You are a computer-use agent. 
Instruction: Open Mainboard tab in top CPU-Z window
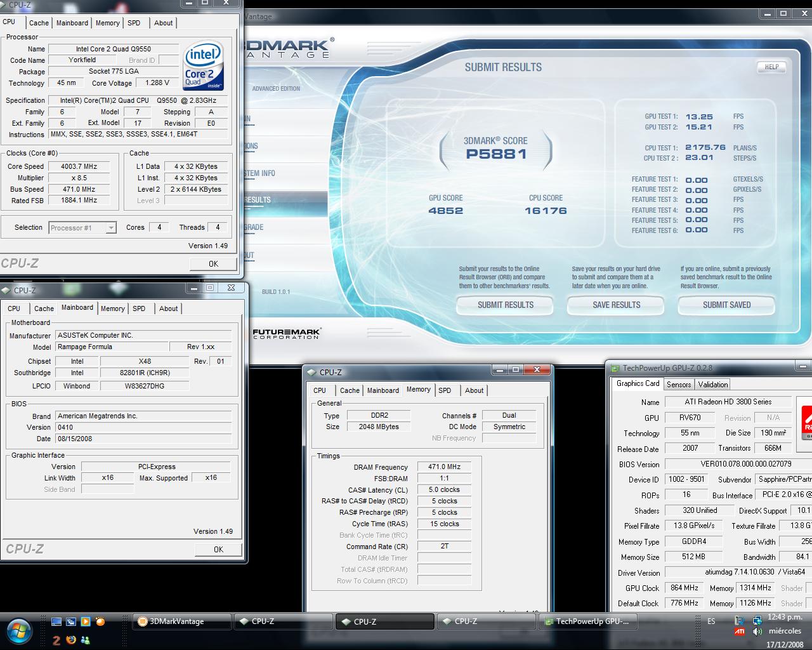(x=72, y=23)
